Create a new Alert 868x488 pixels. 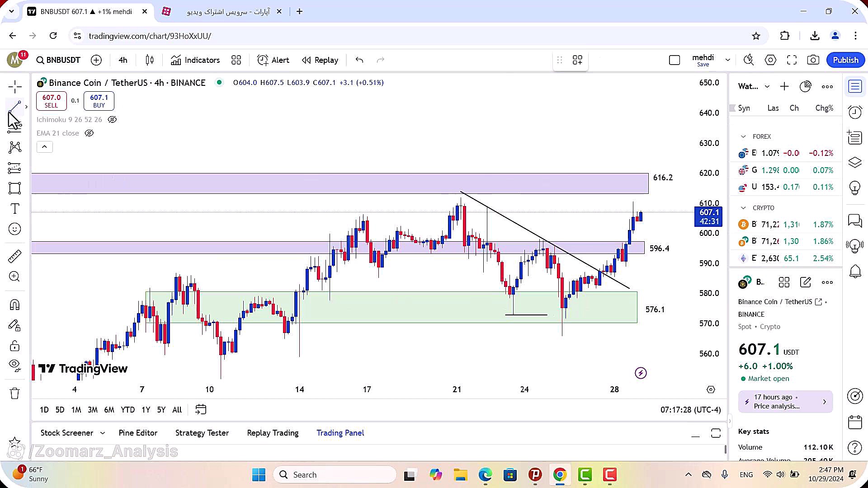click(x=273, y=60)
